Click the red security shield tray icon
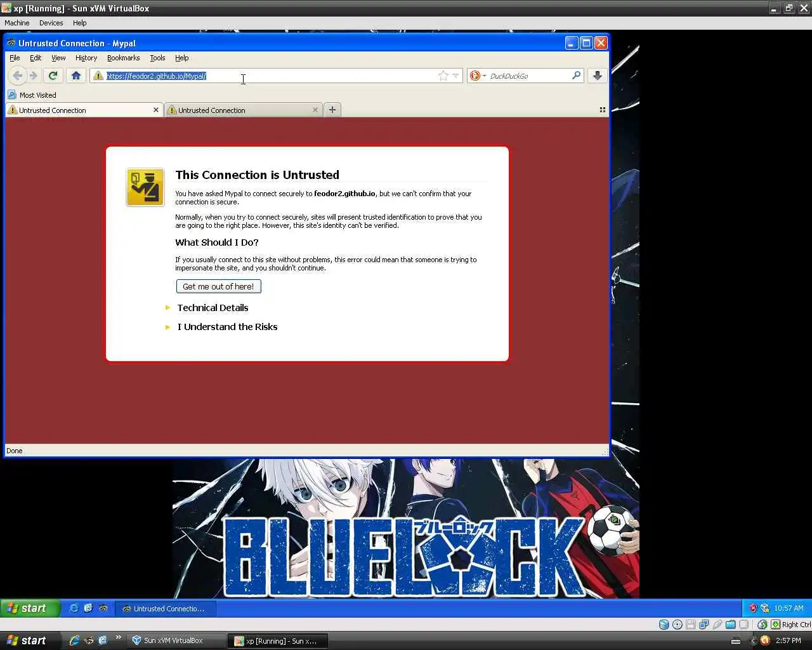This screenshot has height=650, width=812. click(753, 608)
